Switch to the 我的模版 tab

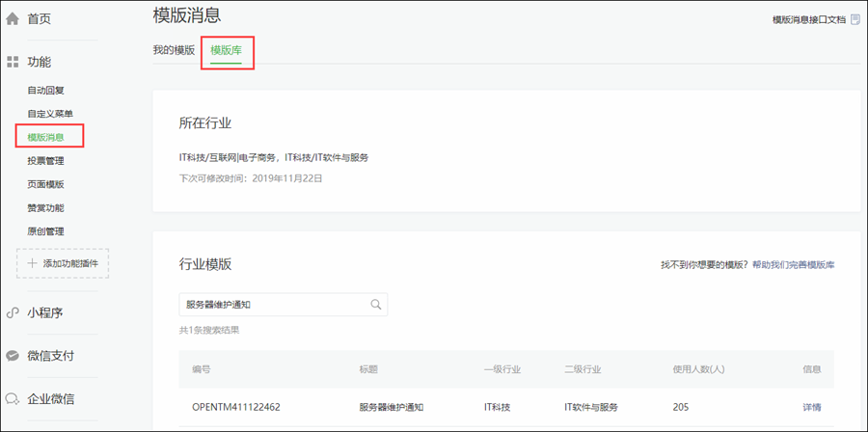point(174,50)
